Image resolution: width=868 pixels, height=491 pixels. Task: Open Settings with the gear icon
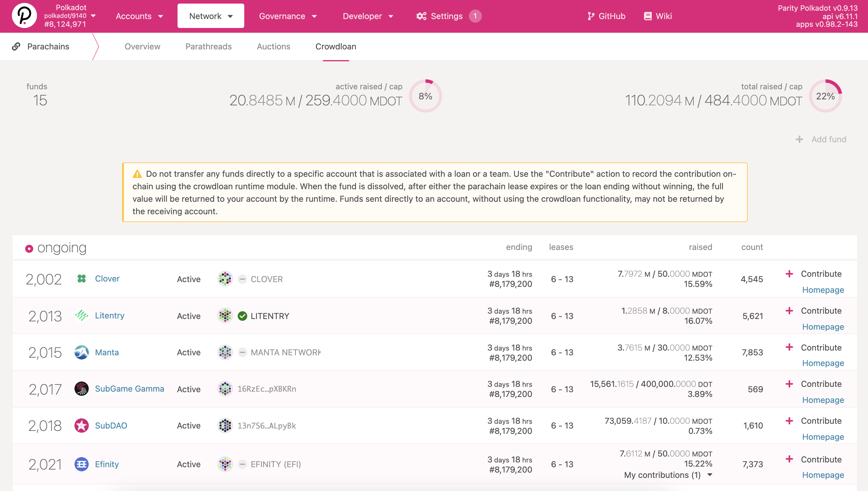click(x=421, y=16)
